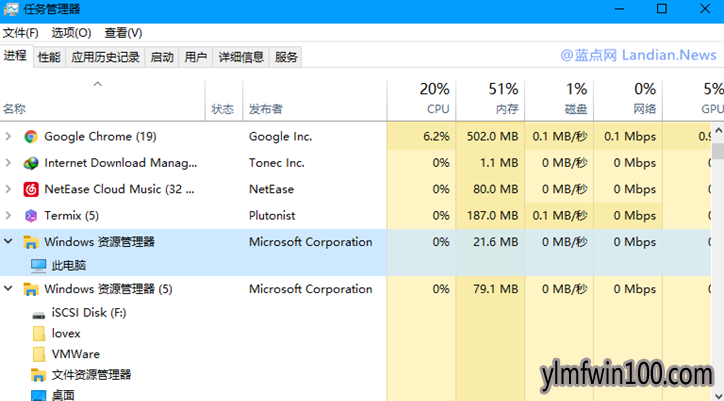724x401 pixels.
Task: Click the selected Windows 资源管理器 folder icon
Action: (x=31, y=242)
